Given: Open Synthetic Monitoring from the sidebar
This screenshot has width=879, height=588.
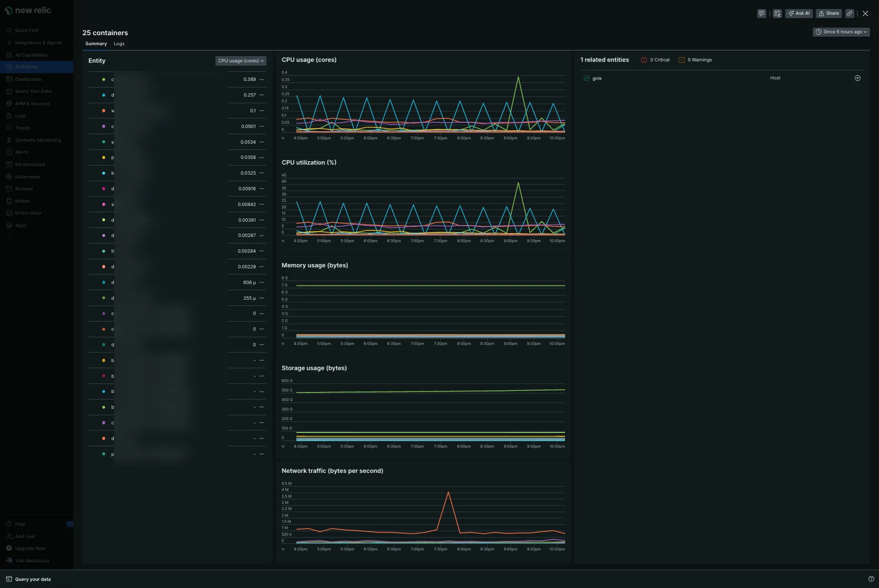Looking at the screenshot, I should pos(38,140).
